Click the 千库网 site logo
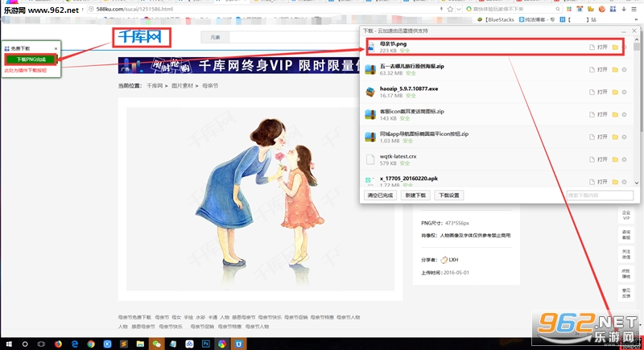Image resolution: width=644 pixels, height=350 pixels. 139,37
